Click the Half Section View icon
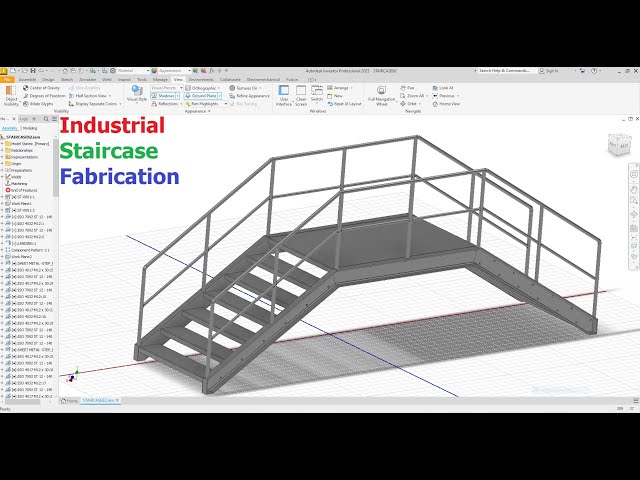This screenshot has height=480, width=640. pyautogui.click(x=71, y=96)
